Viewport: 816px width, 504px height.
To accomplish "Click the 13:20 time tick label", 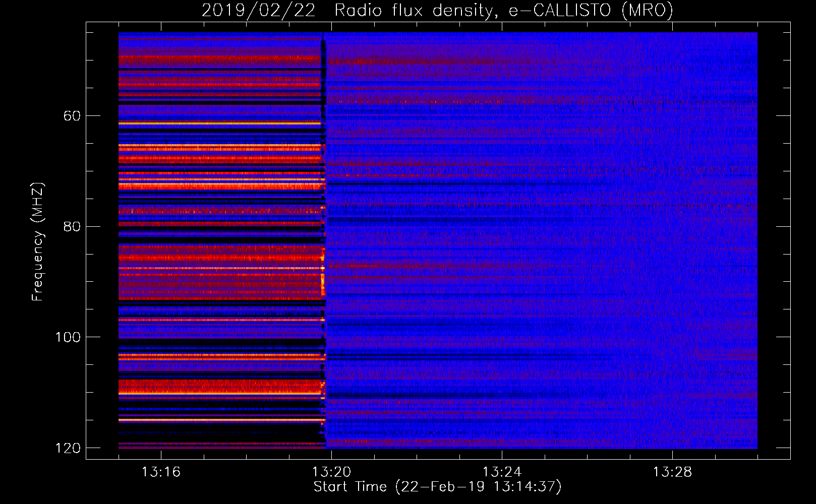I will pyautogui.click(x=331, y=472).
